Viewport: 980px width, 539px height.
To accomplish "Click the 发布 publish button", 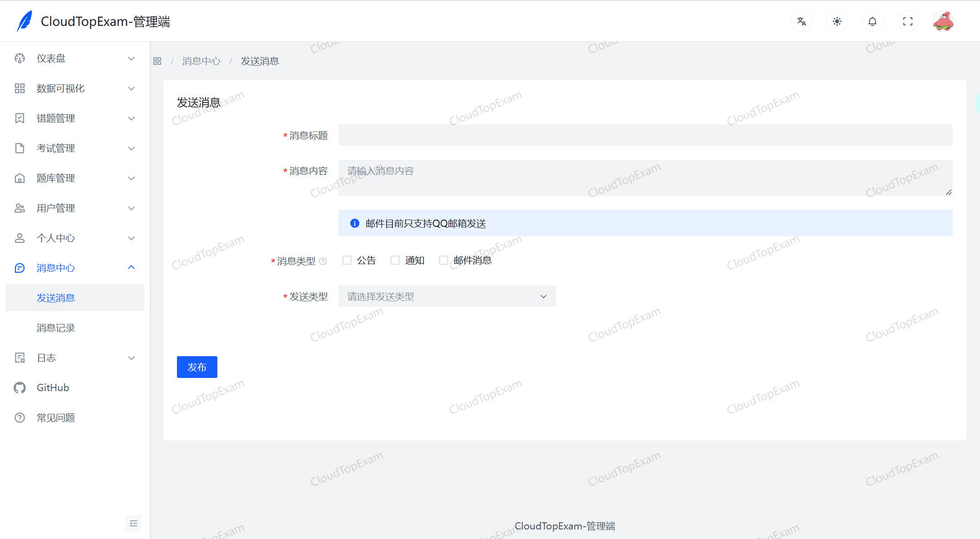I will click(x=196, y=367).
